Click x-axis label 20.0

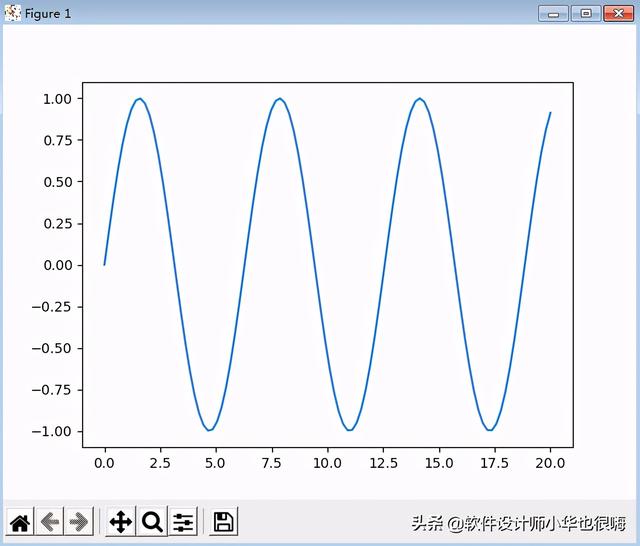click(x=550, y=463)
